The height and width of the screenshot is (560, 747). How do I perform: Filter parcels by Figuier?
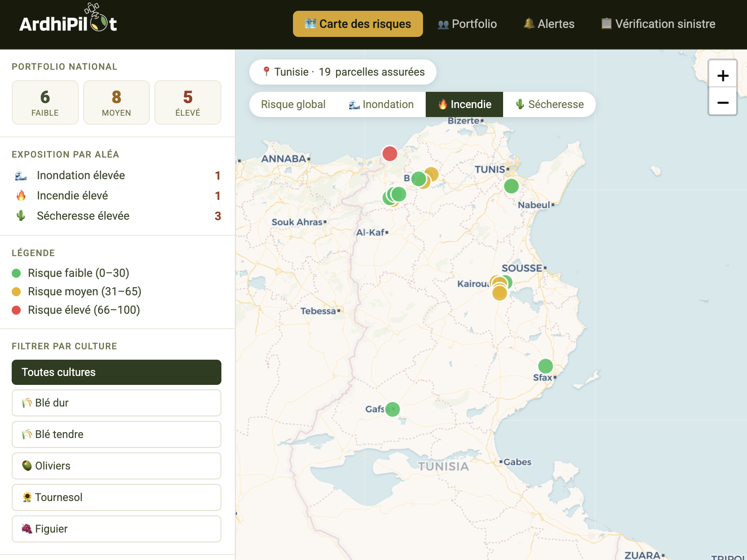(x=117, y=529)
